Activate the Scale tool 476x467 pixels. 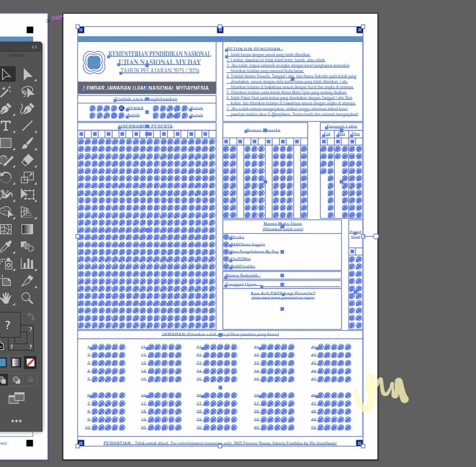(28, 177)
